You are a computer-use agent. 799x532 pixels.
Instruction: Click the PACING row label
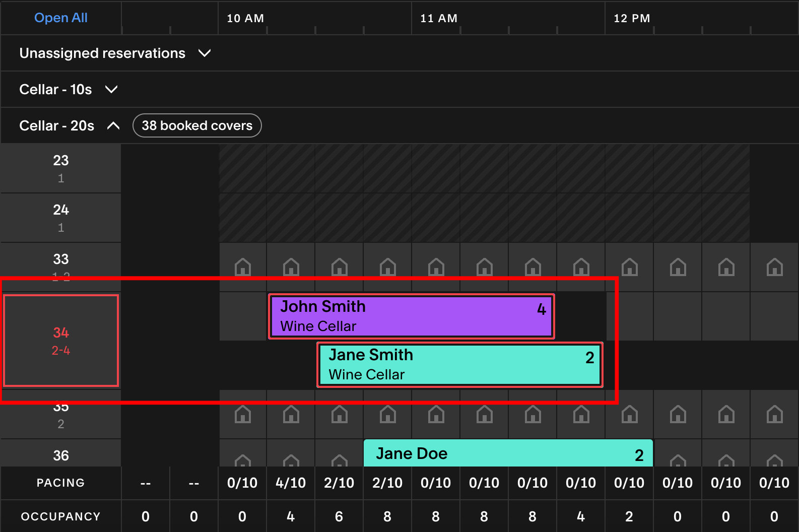click(61, 483)
